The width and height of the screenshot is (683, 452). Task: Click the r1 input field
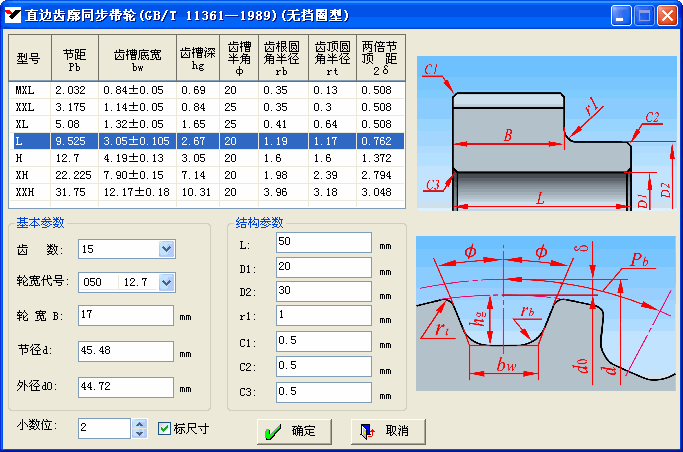click(x=324, y=315)
